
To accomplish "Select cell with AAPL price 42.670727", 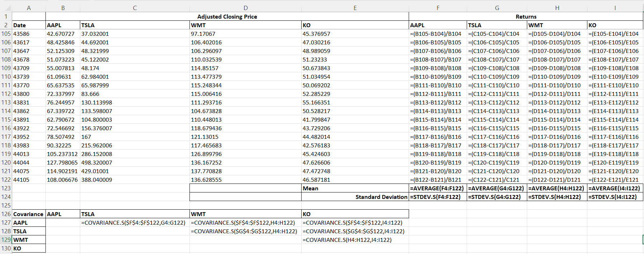I will coord(63,34).
